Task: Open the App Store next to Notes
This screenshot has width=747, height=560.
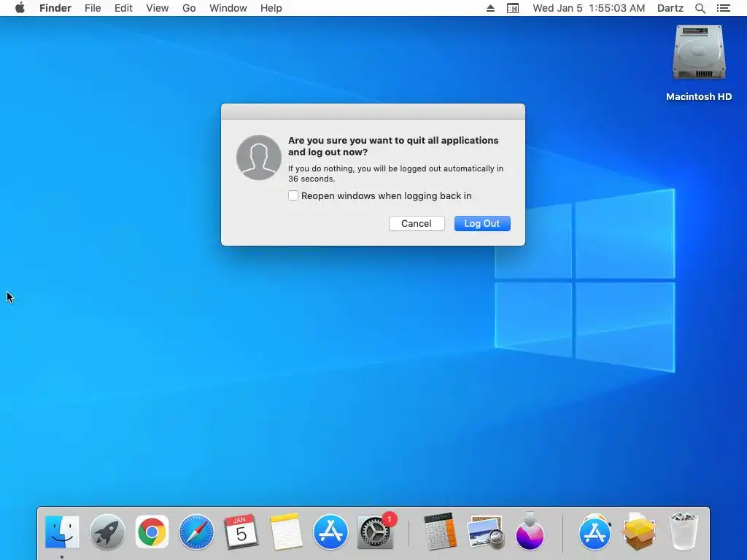Action: [330, 532]
